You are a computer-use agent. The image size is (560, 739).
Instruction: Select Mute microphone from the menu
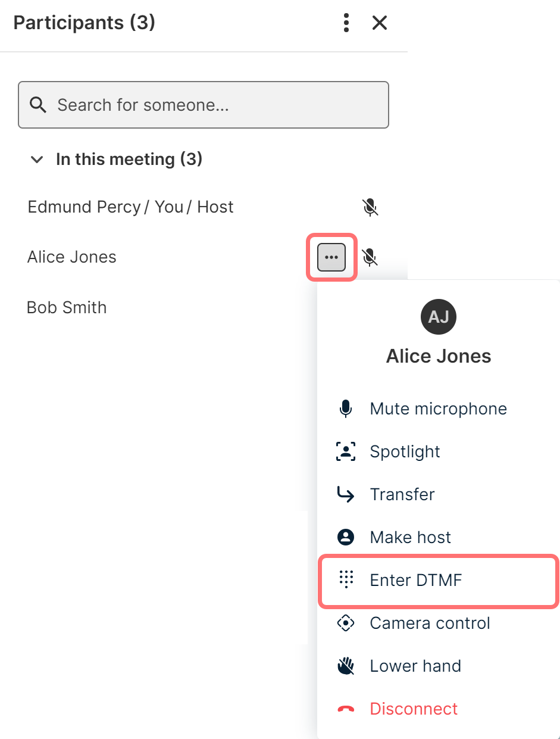click(438, 409)
